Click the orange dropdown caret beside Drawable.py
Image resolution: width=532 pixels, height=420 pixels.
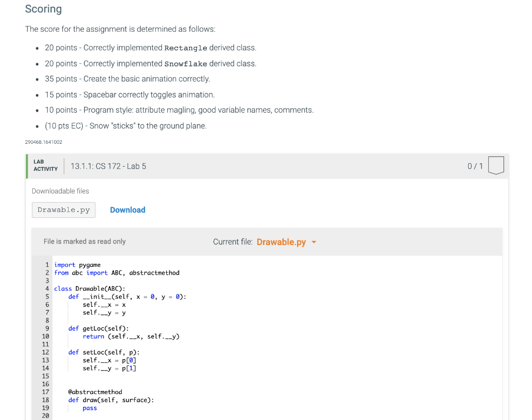tap(314, 242)
